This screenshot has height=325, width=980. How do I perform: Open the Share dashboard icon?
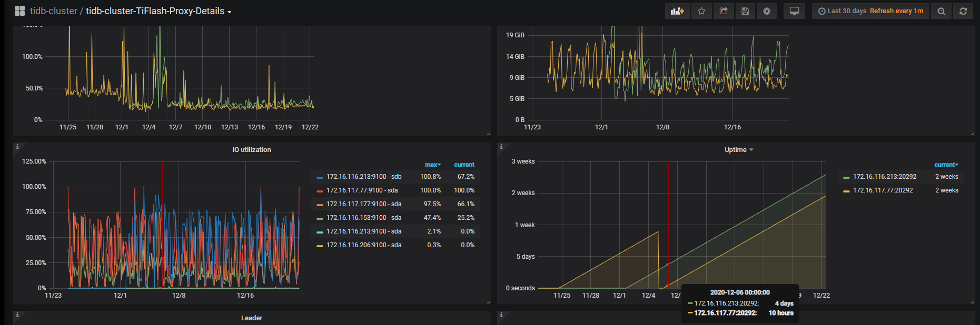tap(724, 11)
